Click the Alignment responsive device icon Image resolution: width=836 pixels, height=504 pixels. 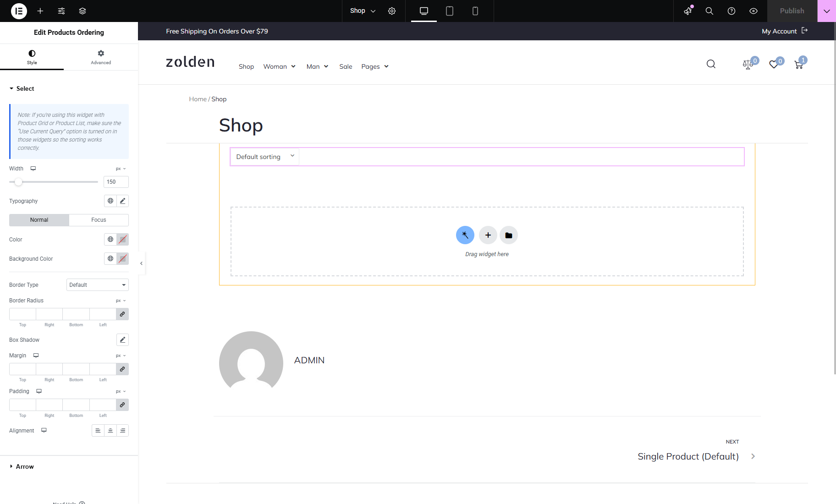[x=44, y=430]
